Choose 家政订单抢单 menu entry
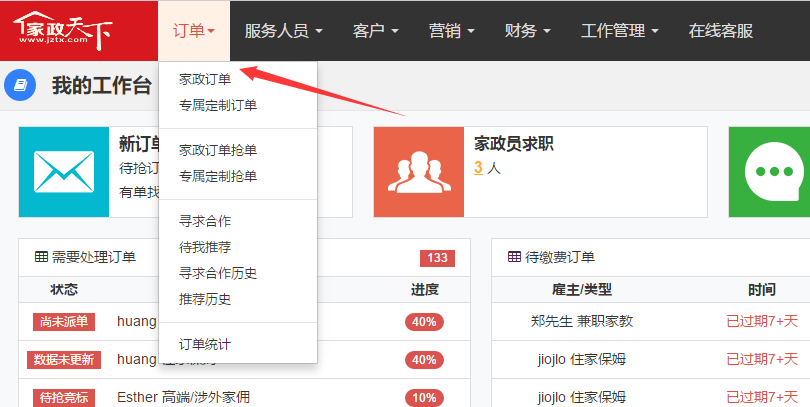The image size is (810, 407). [218, 150]
